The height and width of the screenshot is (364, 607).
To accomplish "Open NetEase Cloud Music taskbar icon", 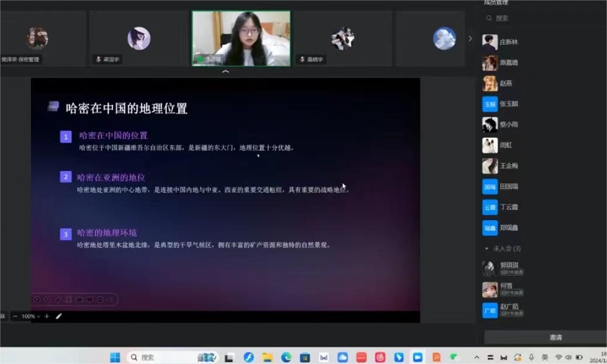I will click(380, 357).
